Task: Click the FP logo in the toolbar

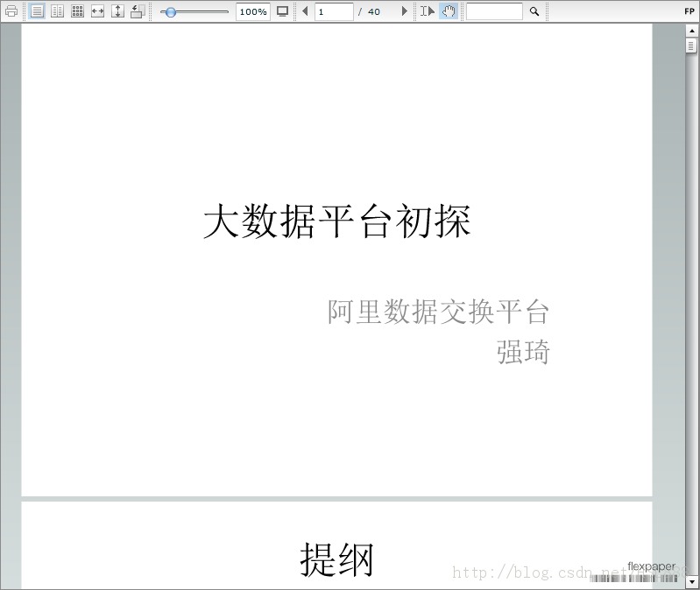Action: pyautogui.click(x=689, y=11)
